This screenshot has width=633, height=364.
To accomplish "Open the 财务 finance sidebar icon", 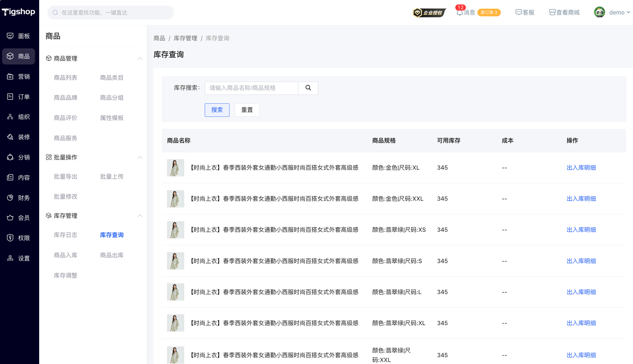I will click(x=10, y=197).
